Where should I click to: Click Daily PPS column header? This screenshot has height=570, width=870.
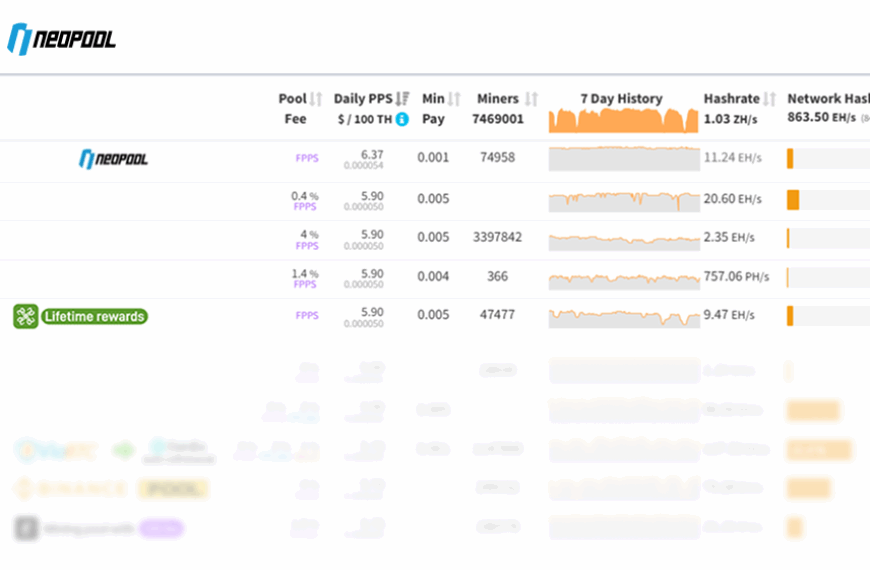point(363,108)
